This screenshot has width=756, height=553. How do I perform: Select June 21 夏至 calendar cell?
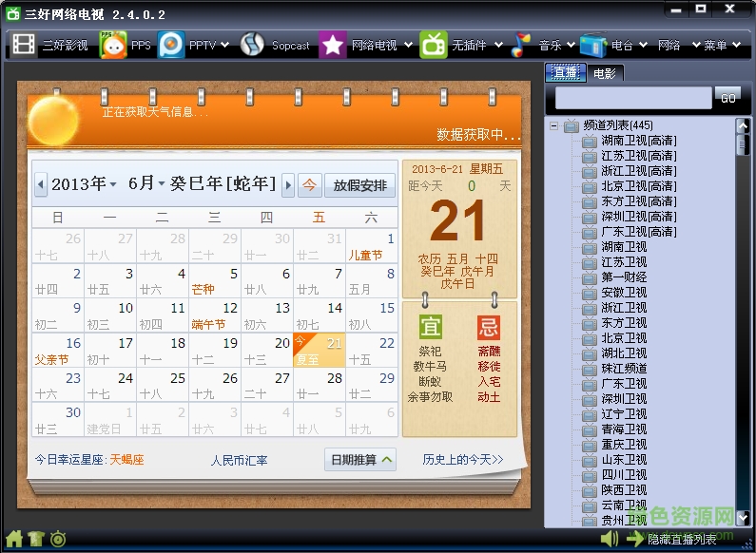(x=320, y=351)
